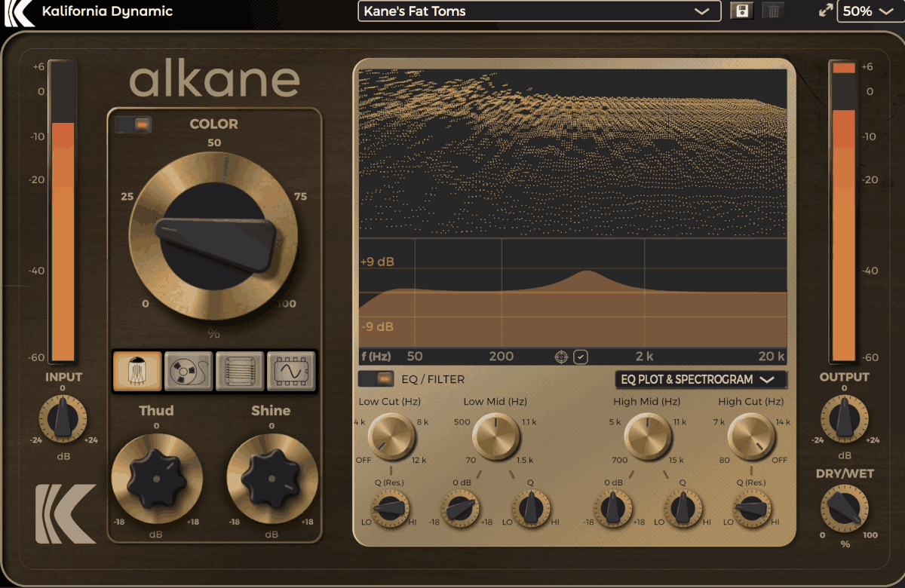
Task: Click the High Mid (Hz) frequency knob
Action: pyautogui.click(x=648, y=436)
